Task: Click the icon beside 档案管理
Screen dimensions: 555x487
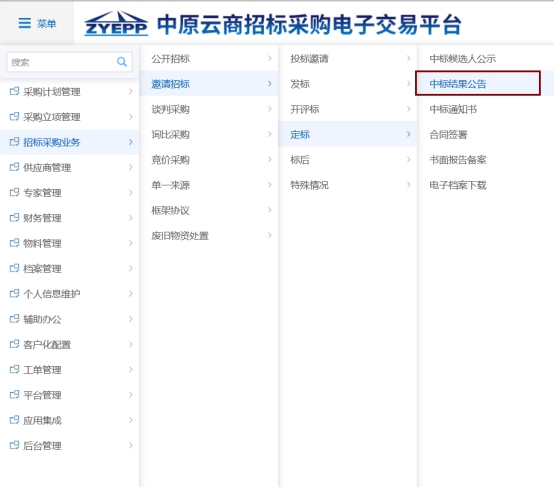Action: tap(14, 268)
